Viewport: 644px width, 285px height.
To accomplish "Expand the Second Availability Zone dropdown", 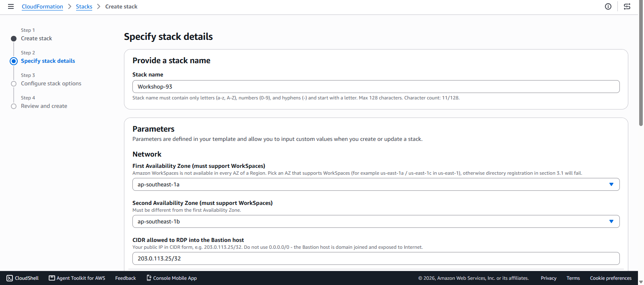I will (x=376, y=221).
